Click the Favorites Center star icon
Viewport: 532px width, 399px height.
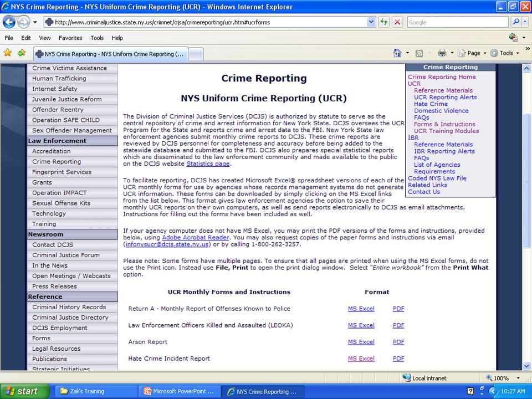click(x=7, y=53)
